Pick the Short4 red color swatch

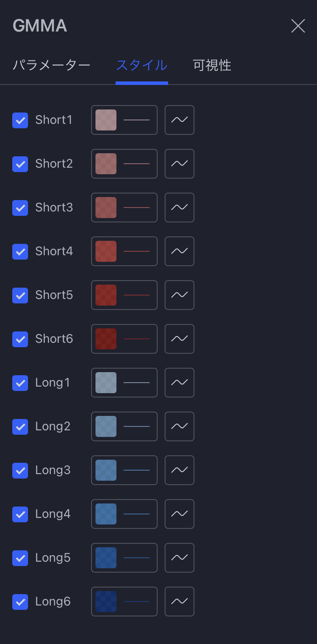106,251
